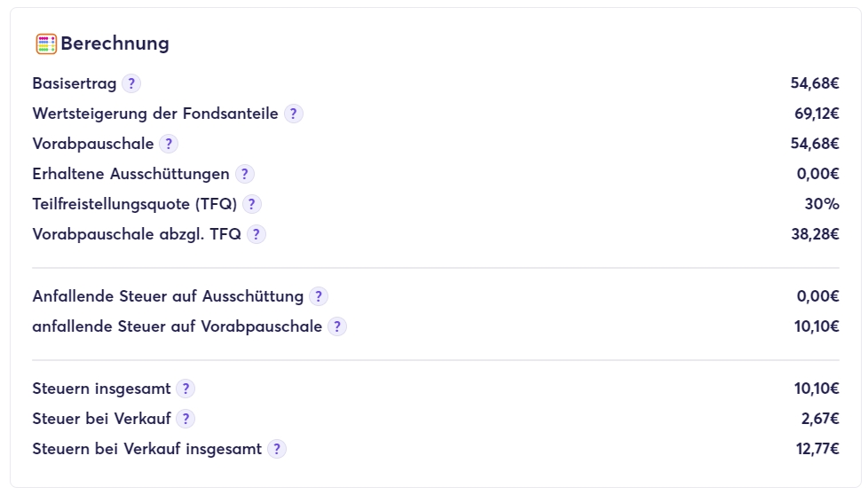Click the total 12,77€ amount
Image resolution: width=868 pixels, height=495 pixels.
click(x=817, y=449)
